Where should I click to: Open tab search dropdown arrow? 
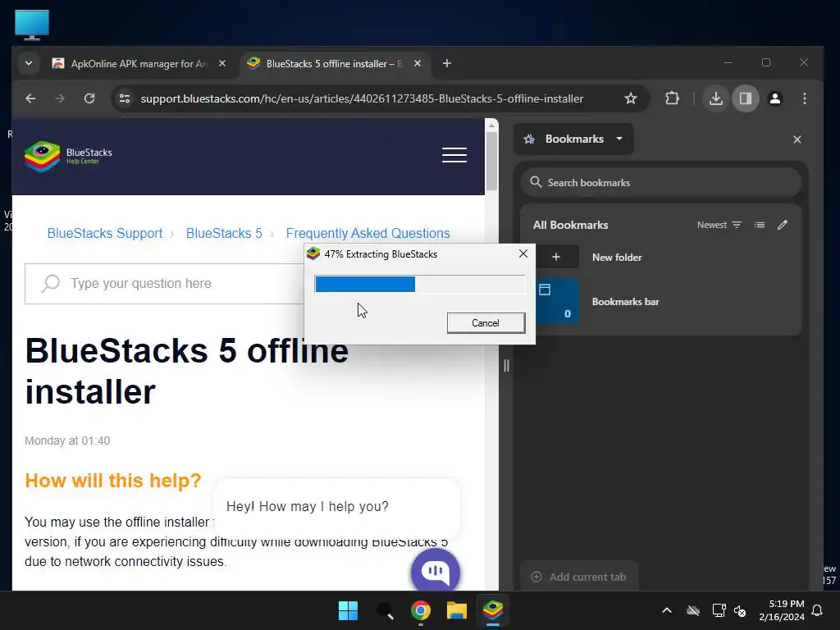tap(29, 63)
